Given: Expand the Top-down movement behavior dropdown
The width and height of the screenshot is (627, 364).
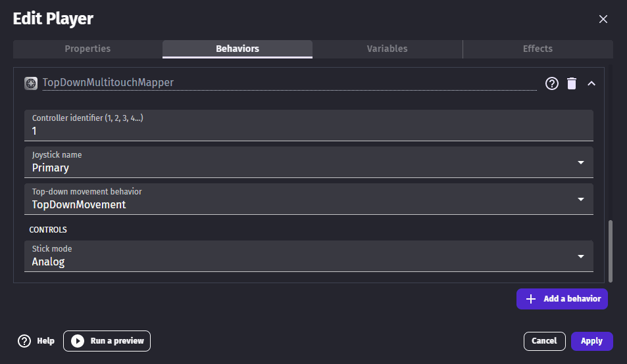Looking at the screenshot, I should coord(309,199).
